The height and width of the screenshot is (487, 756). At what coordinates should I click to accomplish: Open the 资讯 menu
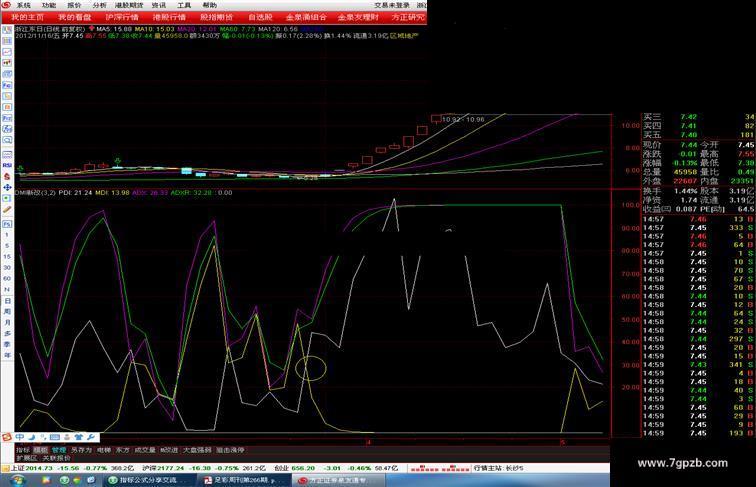(159, 5)
